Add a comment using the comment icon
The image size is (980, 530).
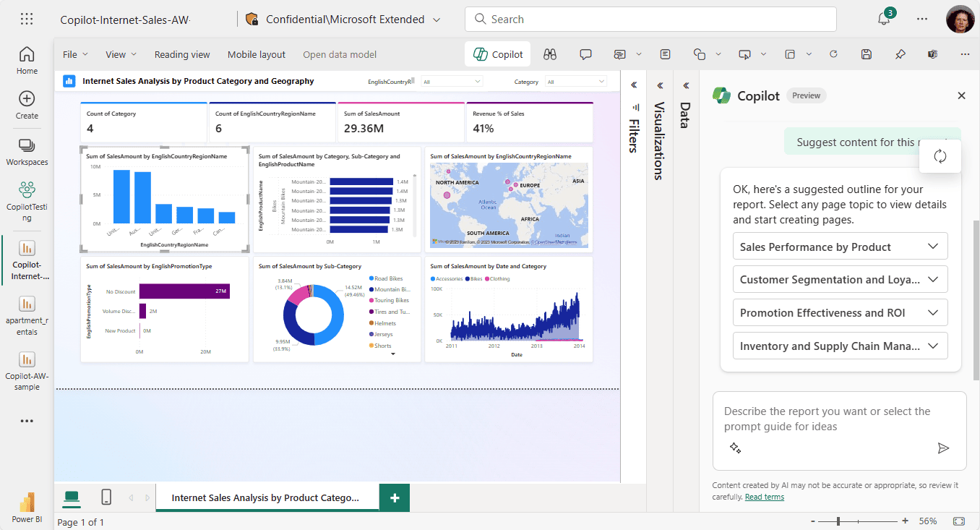[585, 54]
